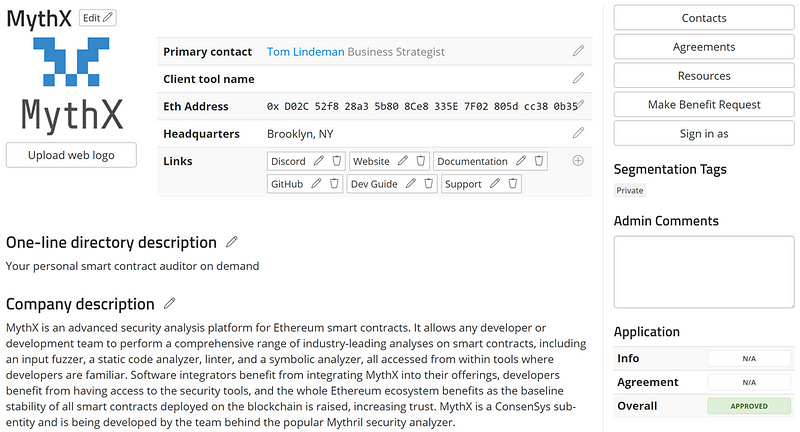Delete the Support link trash icon
The image size is (800, 432).
(513, 183)
